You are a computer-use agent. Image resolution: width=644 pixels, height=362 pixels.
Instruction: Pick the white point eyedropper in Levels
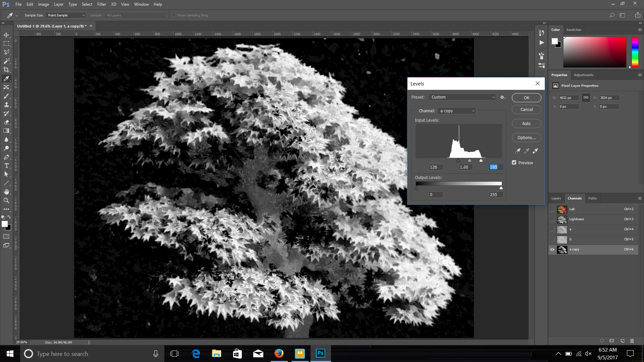coord(535,151)
